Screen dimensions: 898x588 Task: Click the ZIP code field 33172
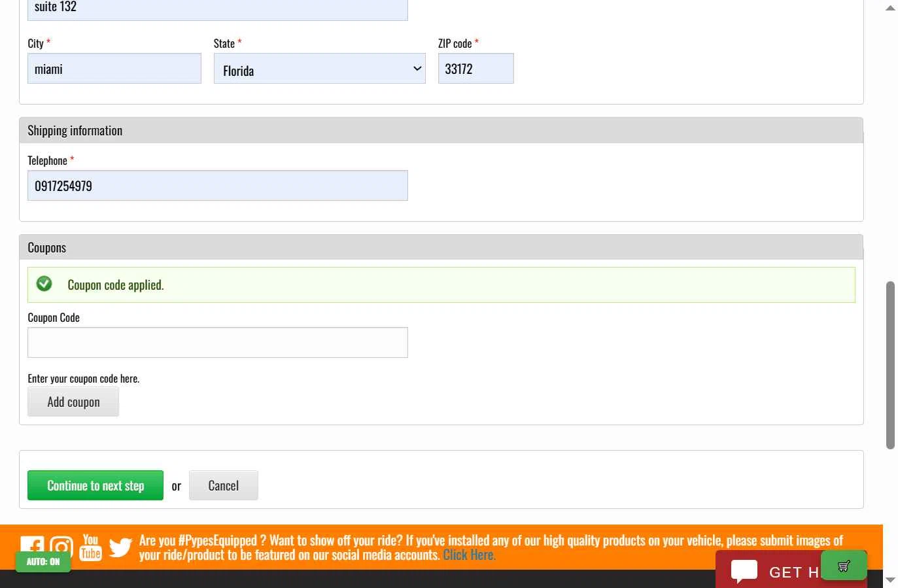pyautogui.click(x=476, y=69)
